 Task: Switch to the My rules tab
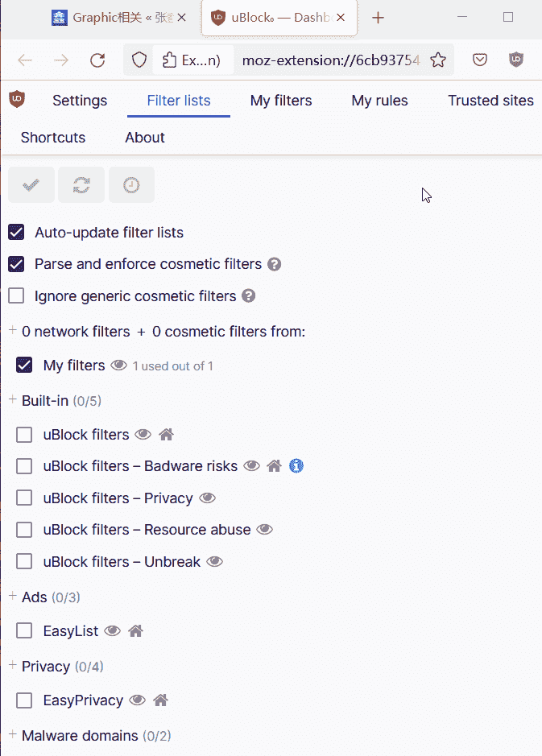pos(379,100)
